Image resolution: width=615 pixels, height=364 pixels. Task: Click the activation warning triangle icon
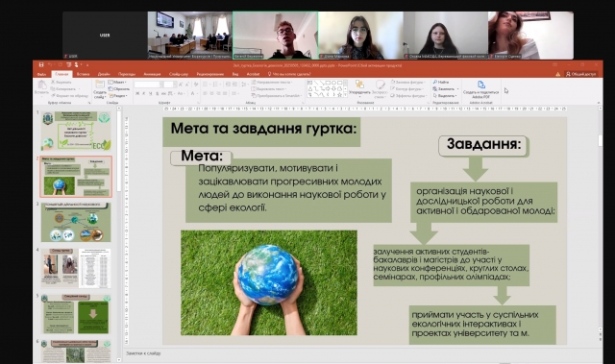coord(557,74)
